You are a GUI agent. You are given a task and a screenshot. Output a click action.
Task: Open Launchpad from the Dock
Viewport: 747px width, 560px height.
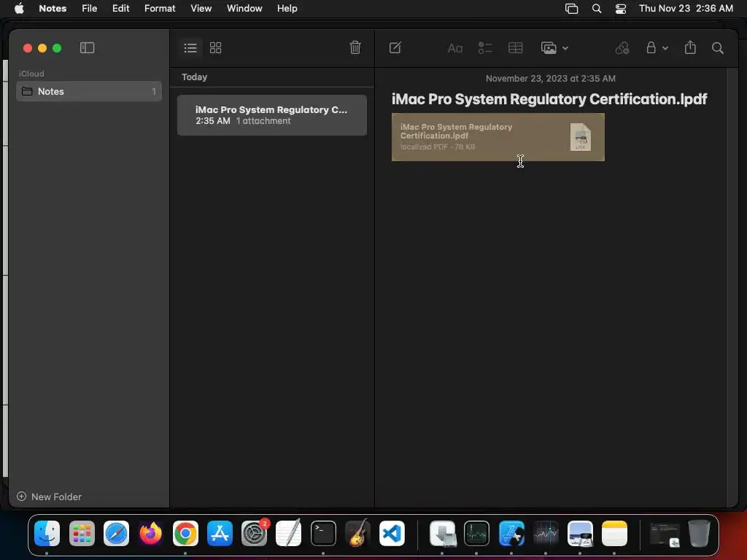click(x=82, y=533)
